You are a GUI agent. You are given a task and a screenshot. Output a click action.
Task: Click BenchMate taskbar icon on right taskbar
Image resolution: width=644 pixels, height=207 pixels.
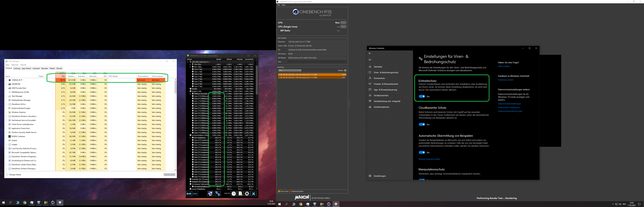click(x=322, y=204)
